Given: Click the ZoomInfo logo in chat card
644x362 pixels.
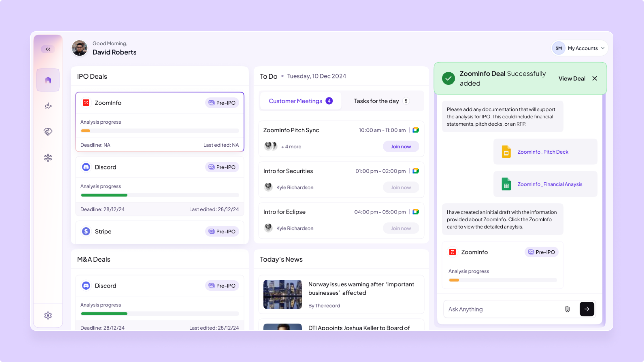Looking at the screenshot, I should point(453,252).
